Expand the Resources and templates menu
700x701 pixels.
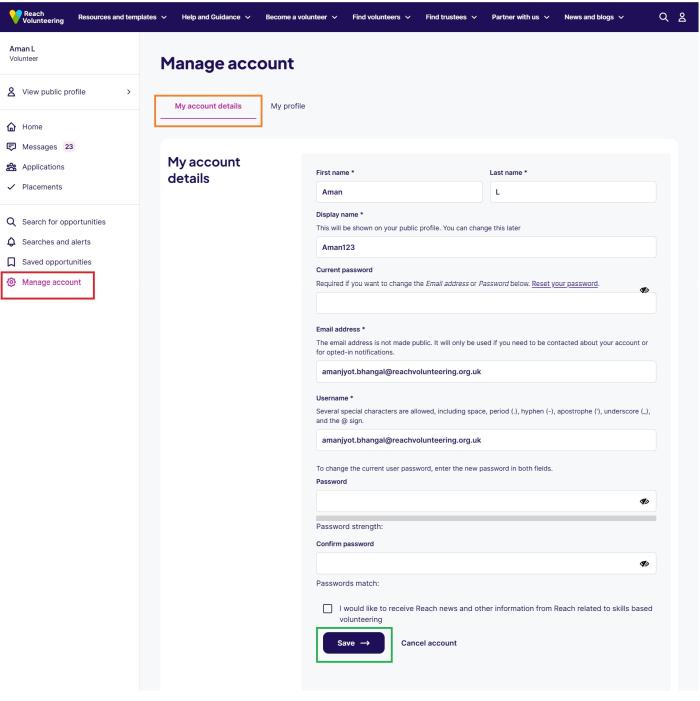tap(122, 17)
